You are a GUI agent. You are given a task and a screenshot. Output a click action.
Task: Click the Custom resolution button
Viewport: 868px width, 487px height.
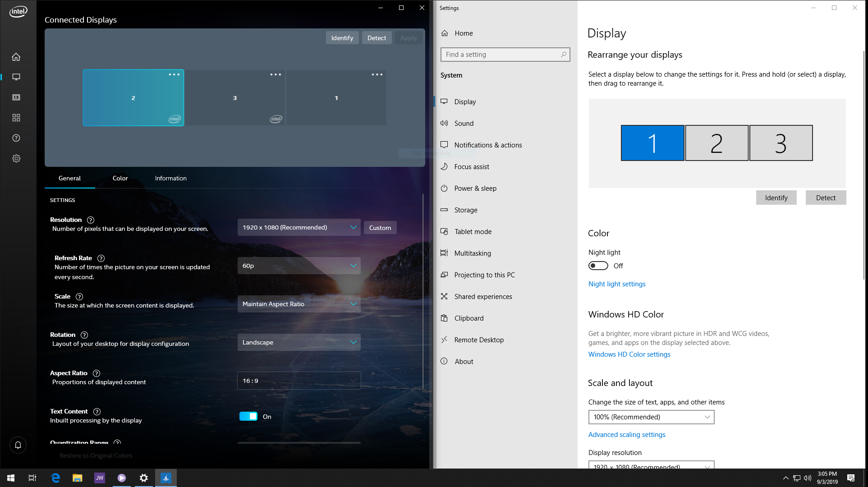click(x=380, y=228)
